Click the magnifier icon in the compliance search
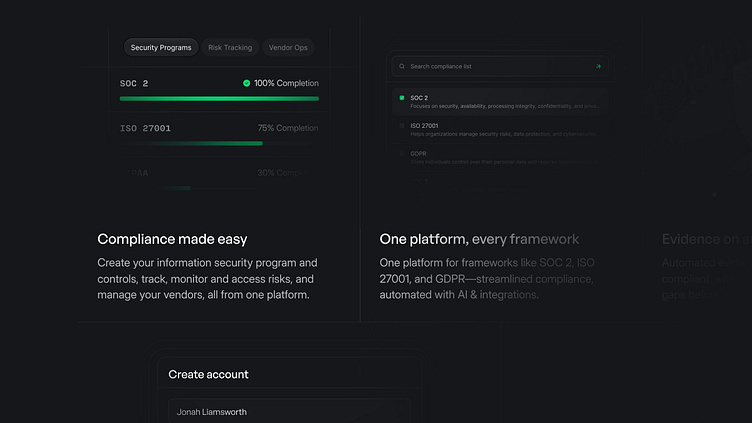The image size is (752, 423). click(x=402, y=67)
